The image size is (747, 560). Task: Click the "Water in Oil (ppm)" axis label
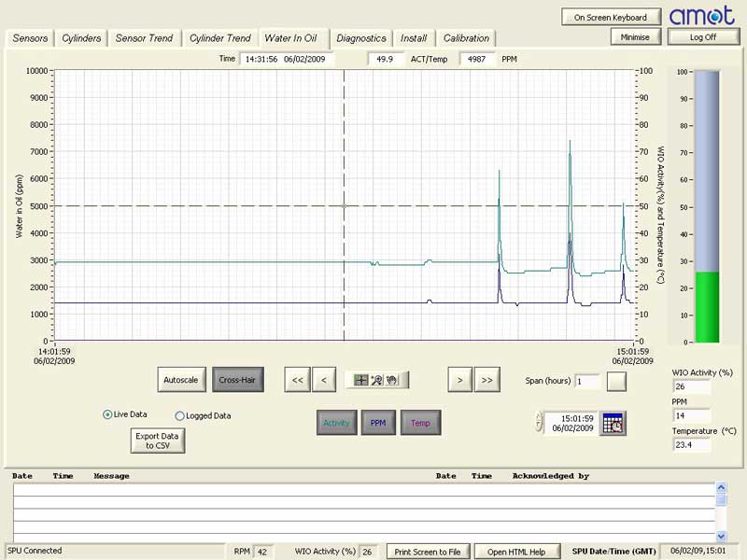[x=19, y=205]
